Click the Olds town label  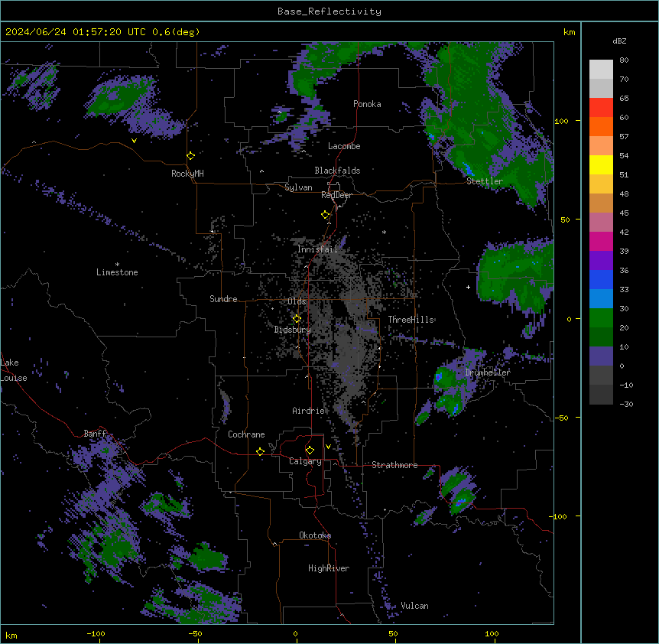coord(297,301)
